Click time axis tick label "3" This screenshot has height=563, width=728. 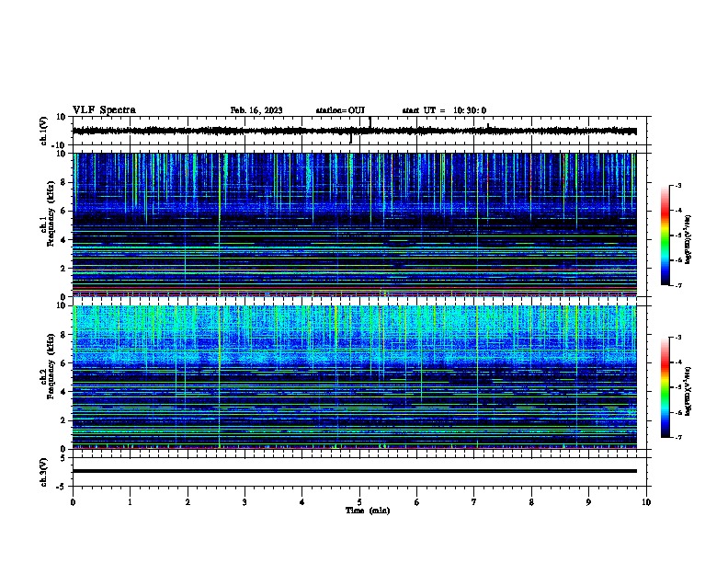[245, 502]
